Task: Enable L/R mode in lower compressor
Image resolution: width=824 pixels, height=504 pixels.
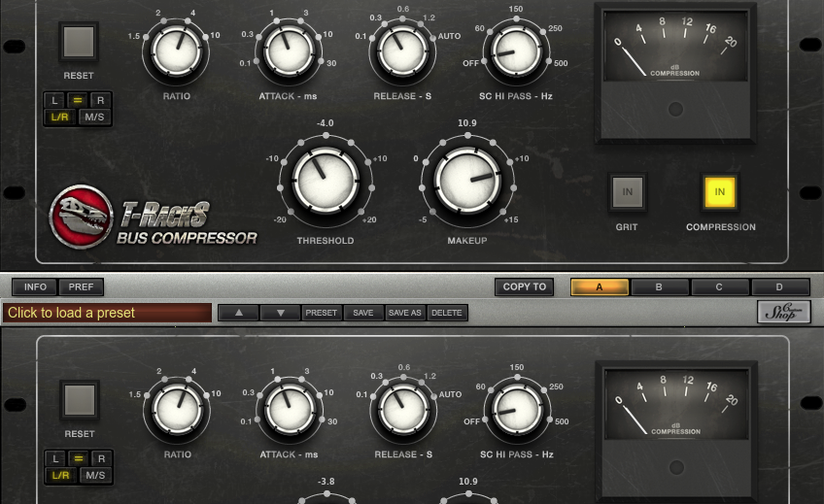Action: (x=60, y=475)
